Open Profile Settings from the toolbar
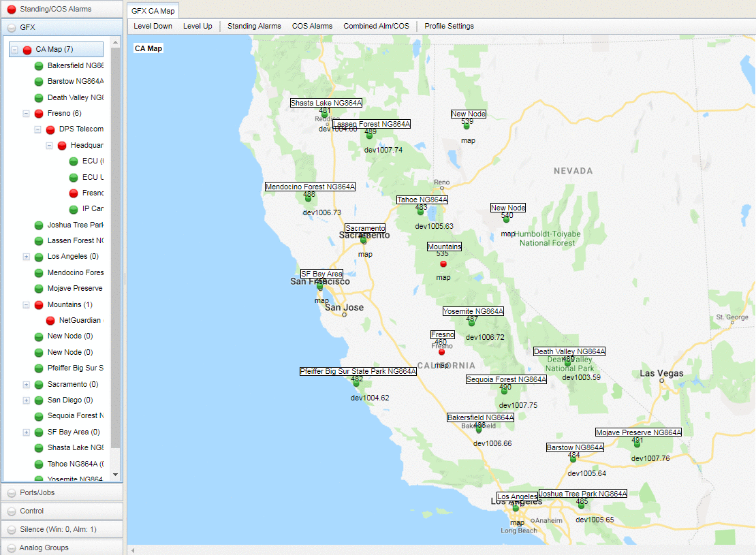 [449, 26]
